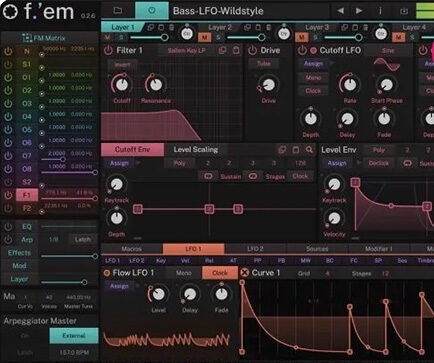
Task: Open the Cutoff Env Poly mode dropdown
Action: tap(179, 163)
